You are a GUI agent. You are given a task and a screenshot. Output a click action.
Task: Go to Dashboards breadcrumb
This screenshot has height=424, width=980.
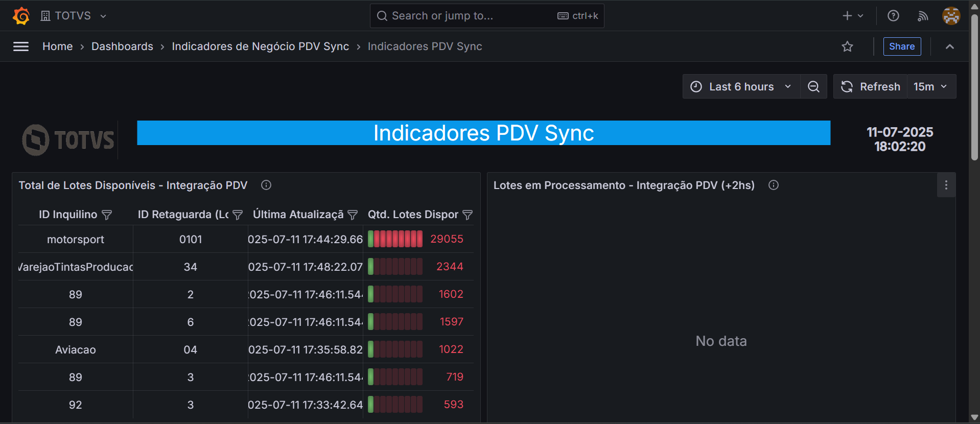click(122, 46)
